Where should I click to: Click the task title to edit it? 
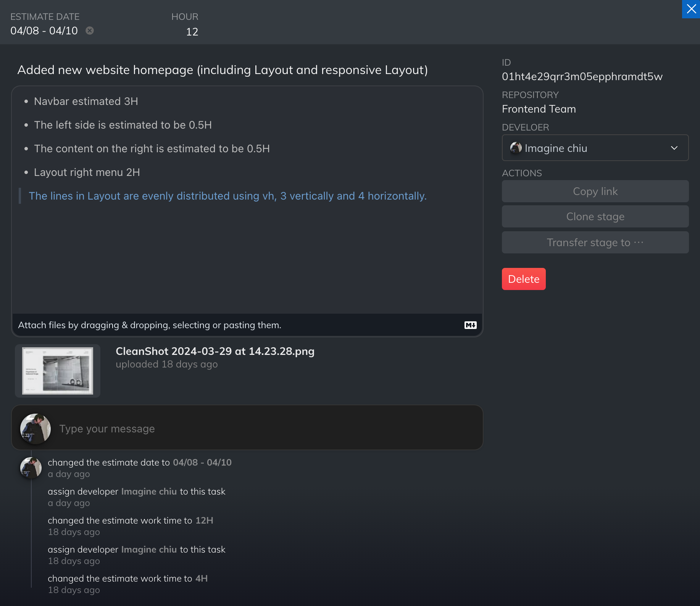coord(223,70)
